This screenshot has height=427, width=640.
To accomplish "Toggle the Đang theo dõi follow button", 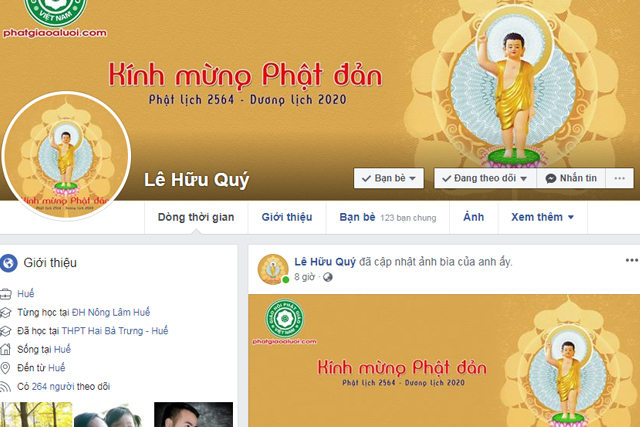I will [x=485, y=178].
